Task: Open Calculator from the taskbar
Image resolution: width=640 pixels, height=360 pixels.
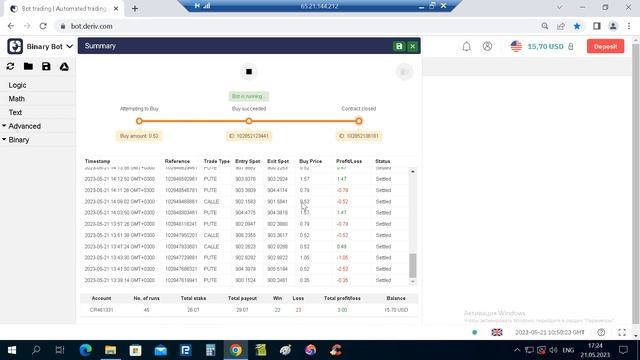Action: [x=211, y=350]
